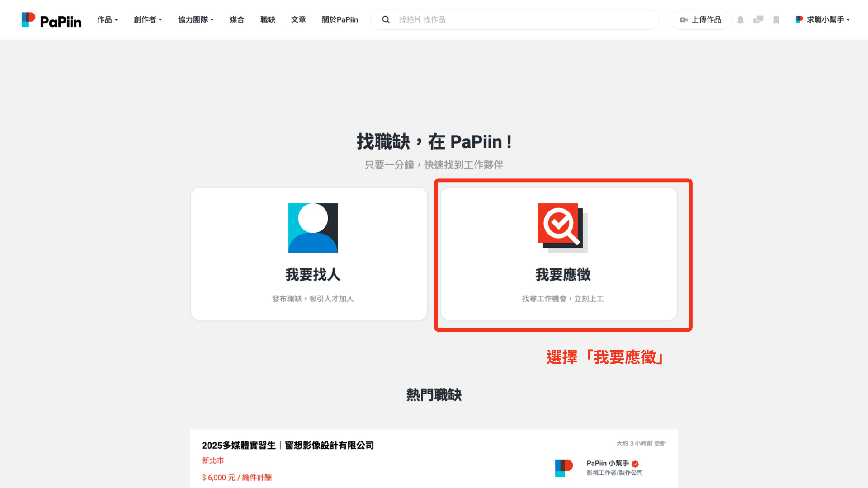This screenshot has height=488, width=868.
Task: Expand the 作品 dropdown menu
Action: 108,20
